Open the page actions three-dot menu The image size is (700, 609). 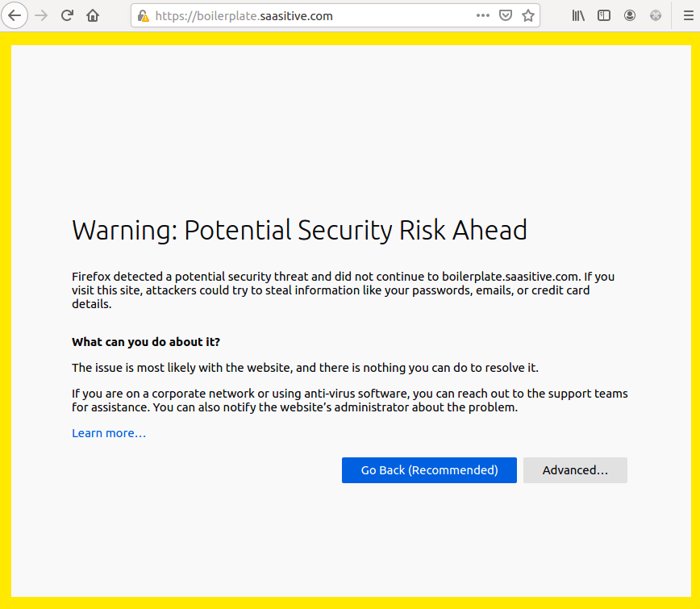482,15
